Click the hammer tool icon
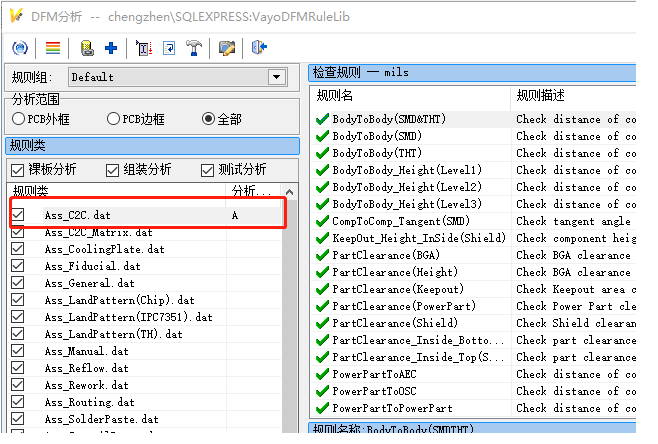 pyautogui.click(x=194, y=47)
